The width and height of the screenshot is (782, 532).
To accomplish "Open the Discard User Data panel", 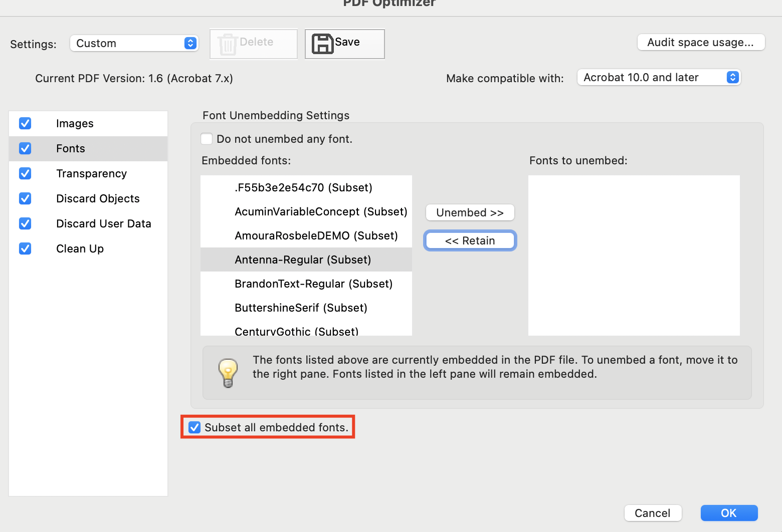I will point(103,223).
